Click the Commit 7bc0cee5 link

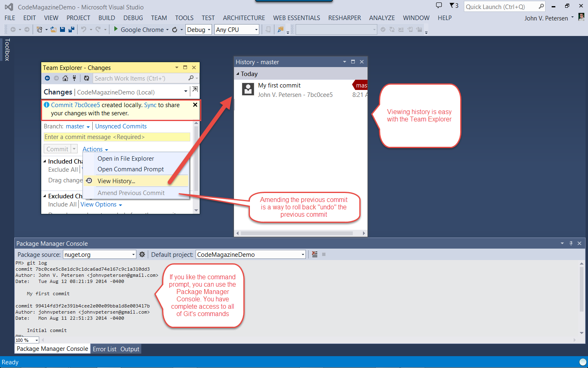click(76, 105)
